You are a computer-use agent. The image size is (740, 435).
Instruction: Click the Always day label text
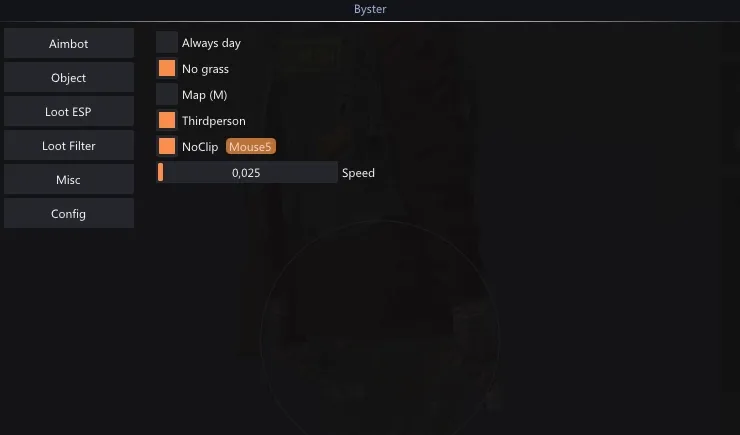tap(211, 43)
